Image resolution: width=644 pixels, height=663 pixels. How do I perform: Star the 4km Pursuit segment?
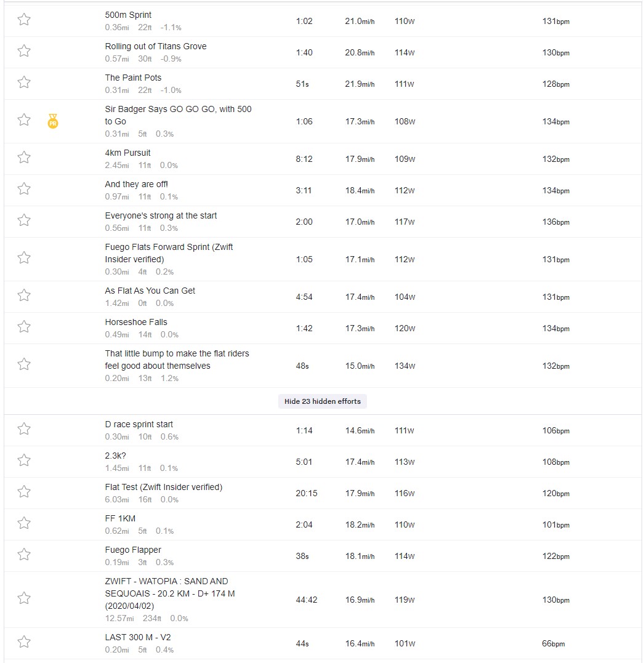24,158
